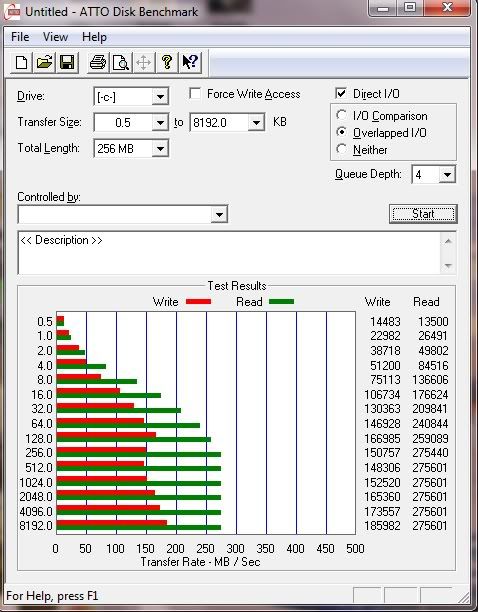Click read value 259089 for 128.0 KB
This screenshot has height=612, width=478.
[x=430, y=439]
